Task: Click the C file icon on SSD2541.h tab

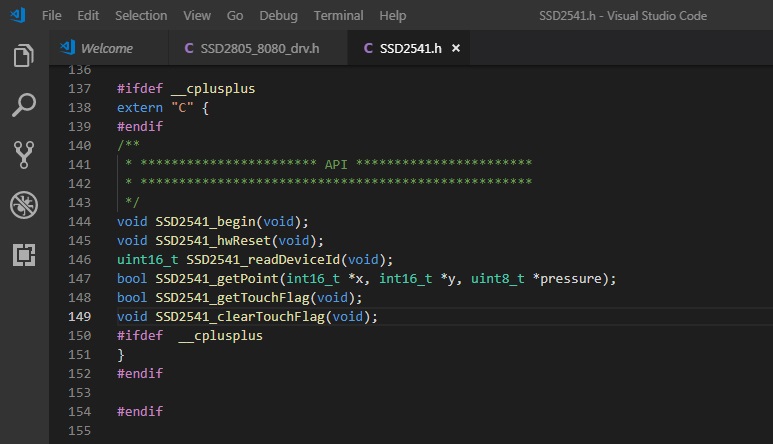Action: [368, 48]
